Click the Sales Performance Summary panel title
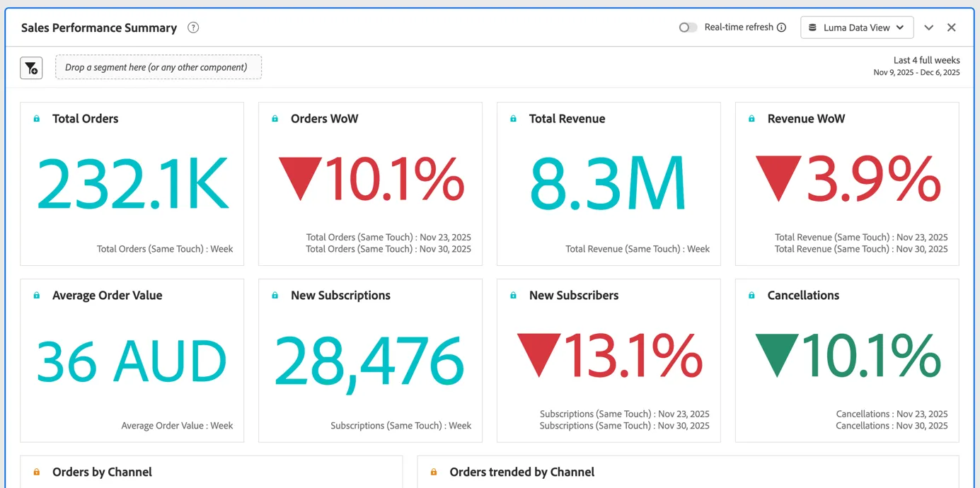The height and width of the screenshot is (488, 980). point(99,28)
